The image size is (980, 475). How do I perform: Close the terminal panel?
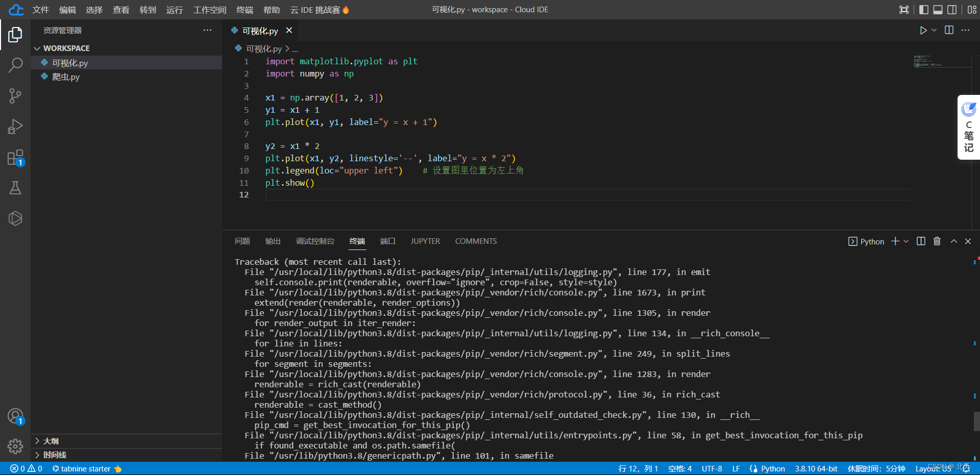[x=968, y=241]
